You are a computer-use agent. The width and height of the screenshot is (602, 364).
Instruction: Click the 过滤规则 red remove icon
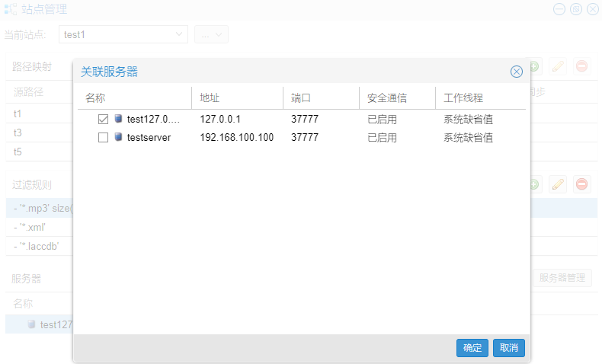coord(581,184)
